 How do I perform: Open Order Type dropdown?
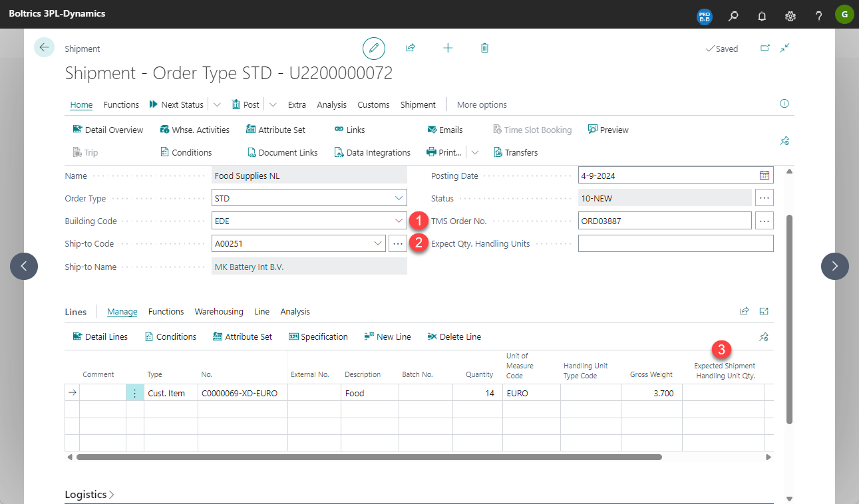pyautogui.click(x=399, y=198)
